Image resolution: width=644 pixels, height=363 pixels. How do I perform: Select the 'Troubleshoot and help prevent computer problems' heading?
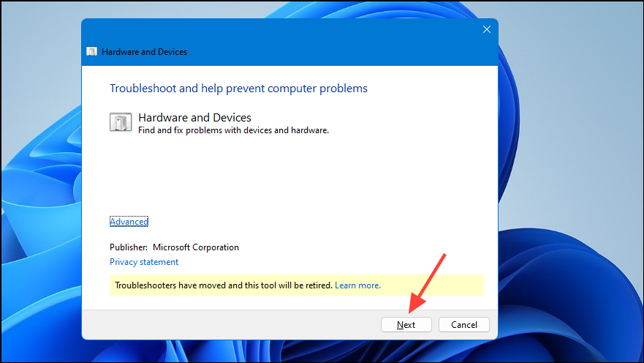pyautogui.click(x=238, y=89)
